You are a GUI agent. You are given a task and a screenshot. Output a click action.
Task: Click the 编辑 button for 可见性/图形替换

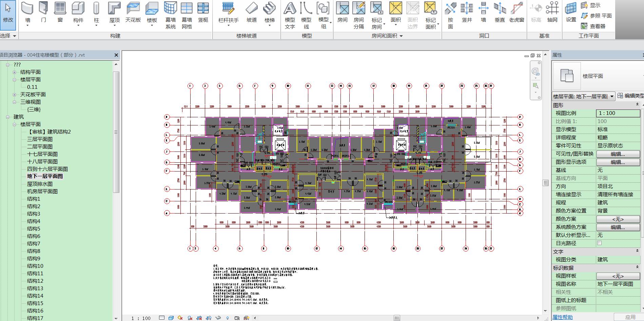tap(618, 154)
